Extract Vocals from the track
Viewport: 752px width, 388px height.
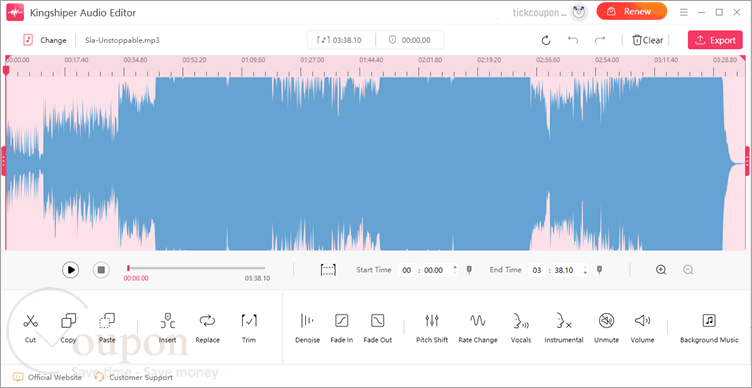tap(521, 328)
